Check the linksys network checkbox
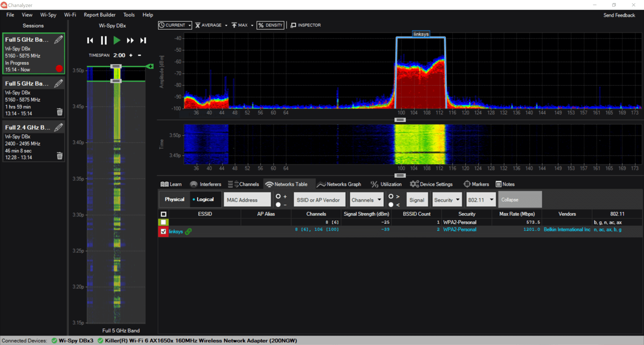Image resolution: width=644 pixels, height=345 pixels. [x=163, y=232]
